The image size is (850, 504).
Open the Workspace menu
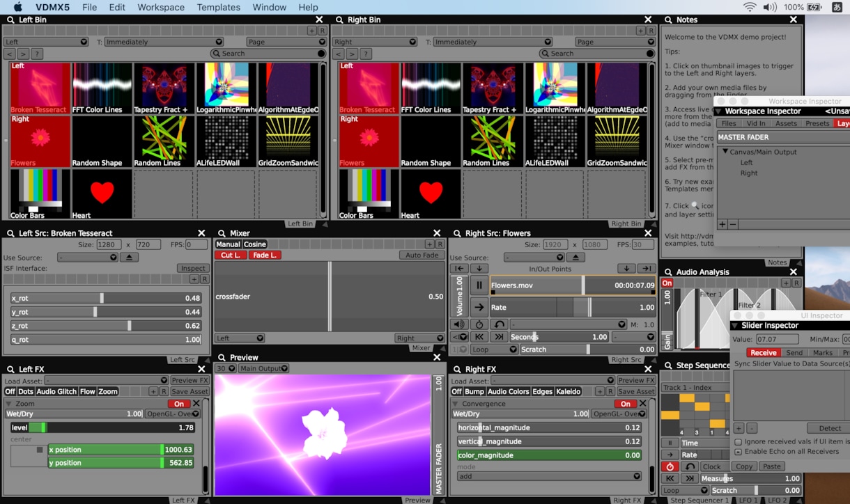point(161,7)
